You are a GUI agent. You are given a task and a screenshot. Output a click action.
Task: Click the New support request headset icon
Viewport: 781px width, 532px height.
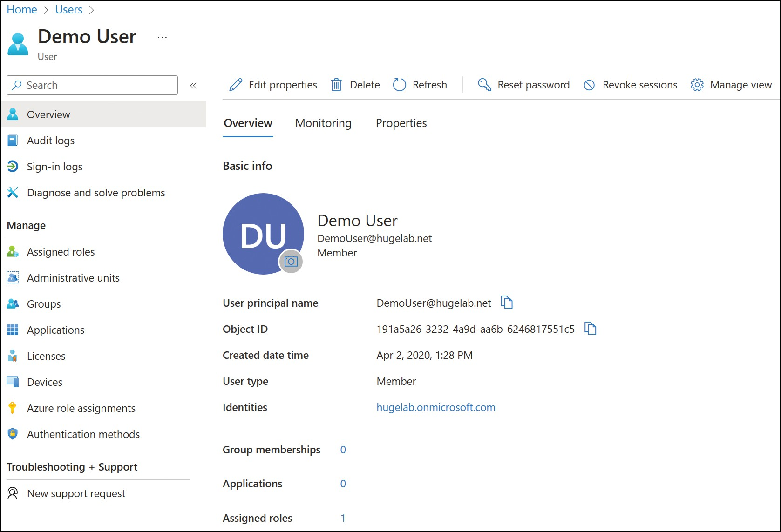click(x=13, y=493)
